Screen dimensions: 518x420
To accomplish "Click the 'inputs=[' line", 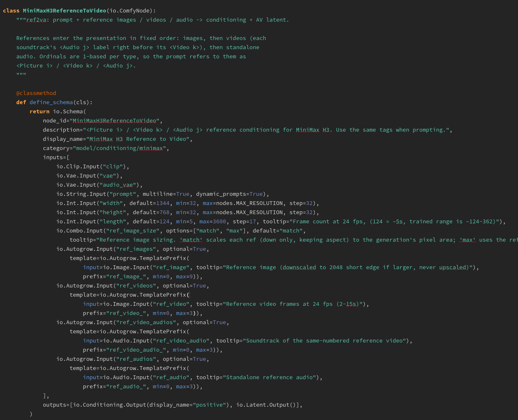I will [x=56, y=157].
